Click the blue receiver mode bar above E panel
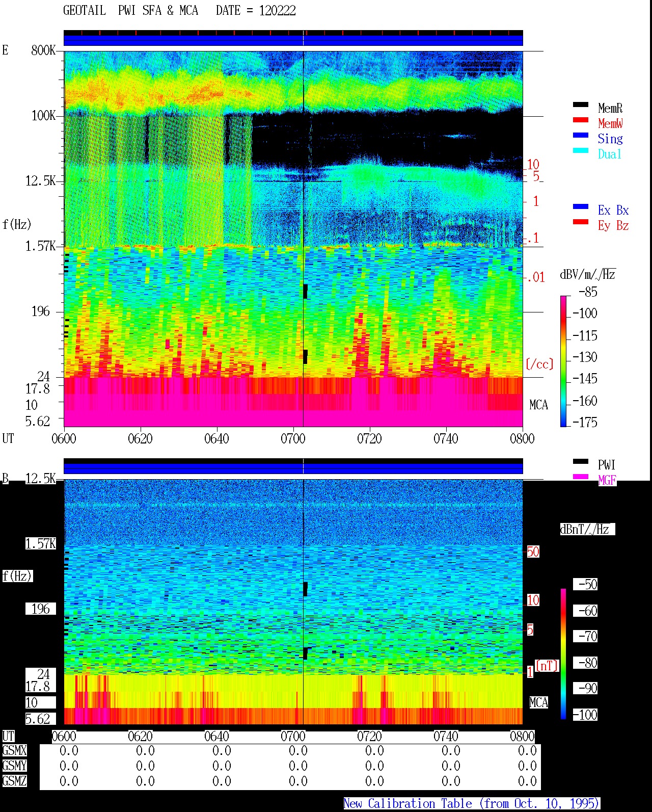Viewport: 652px width, 812px height. tap(293, 40)
